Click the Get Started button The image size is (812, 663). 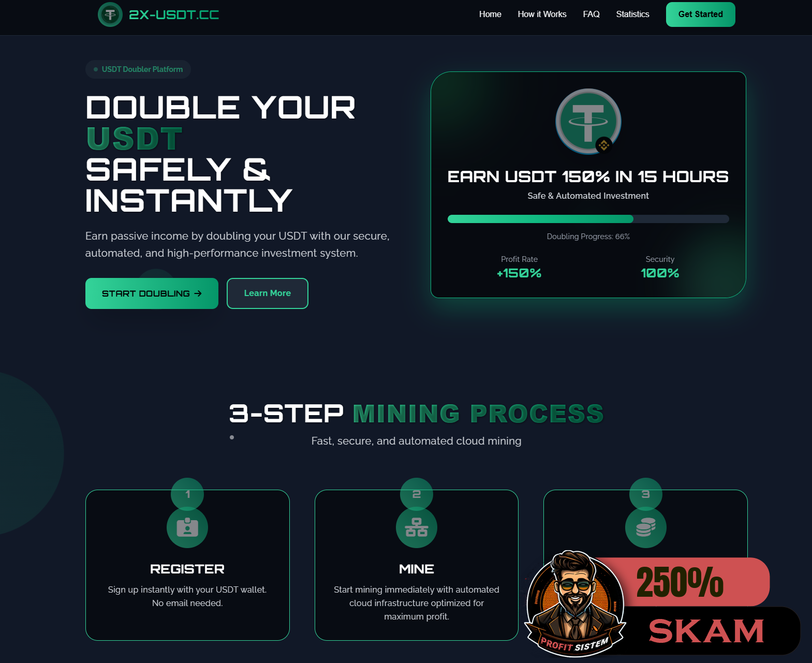(x=701, y=14)
